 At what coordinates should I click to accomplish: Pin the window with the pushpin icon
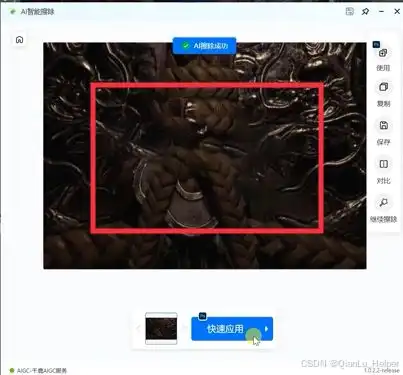tap(365, 12)
